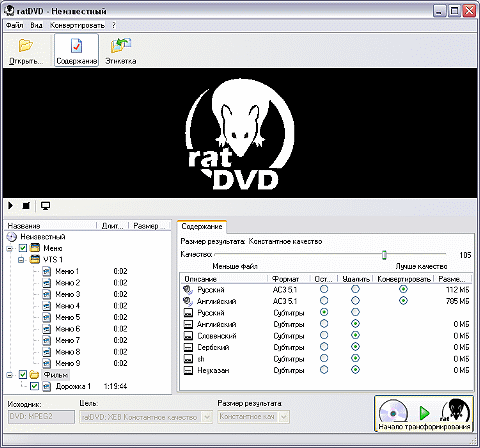The width and height of the screenshot is (480, 448).
Task: Click the Исходник DVD: MPEG2 field
Action: point(41,417)
